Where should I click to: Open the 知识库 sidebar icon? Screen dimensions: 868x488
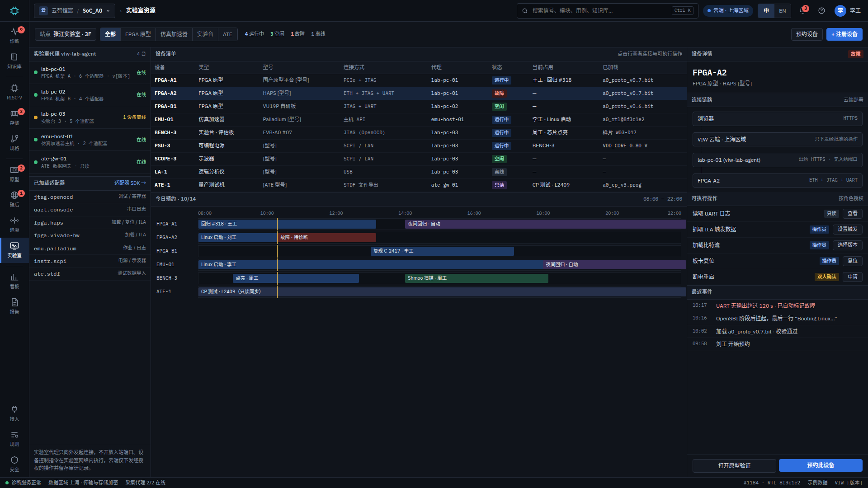click(14, 61)
